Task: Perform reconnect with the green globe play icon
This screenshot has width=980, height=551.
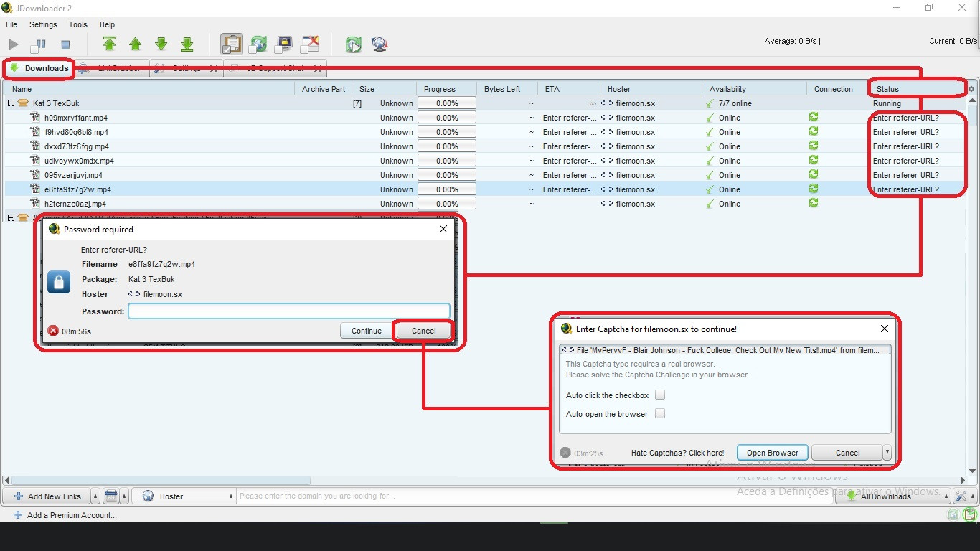Action: click(353, 44)
